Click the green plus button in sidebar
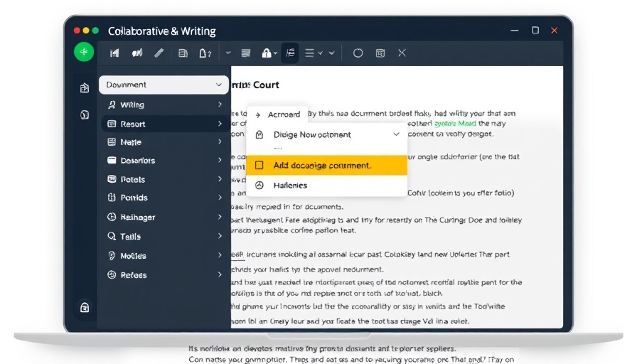 pos(84,52)
